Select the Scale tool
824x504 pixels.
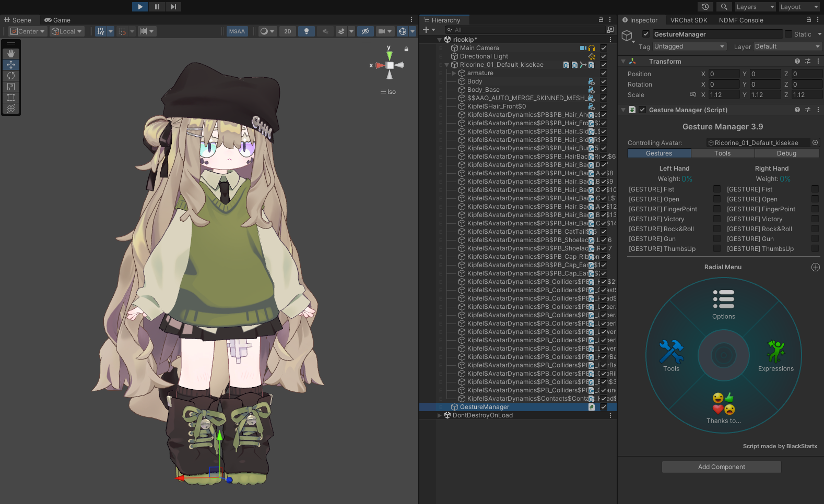coord(11,87)
